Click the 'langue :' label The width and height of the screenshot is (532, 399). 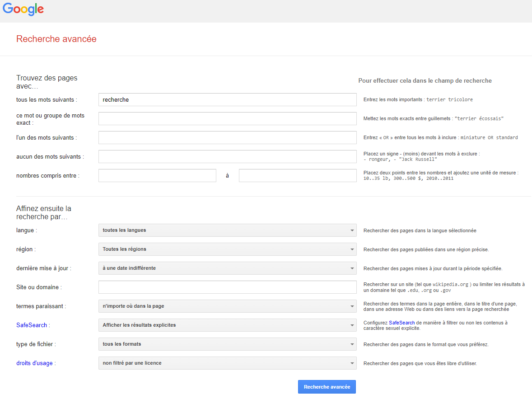[x=27, y=230]
